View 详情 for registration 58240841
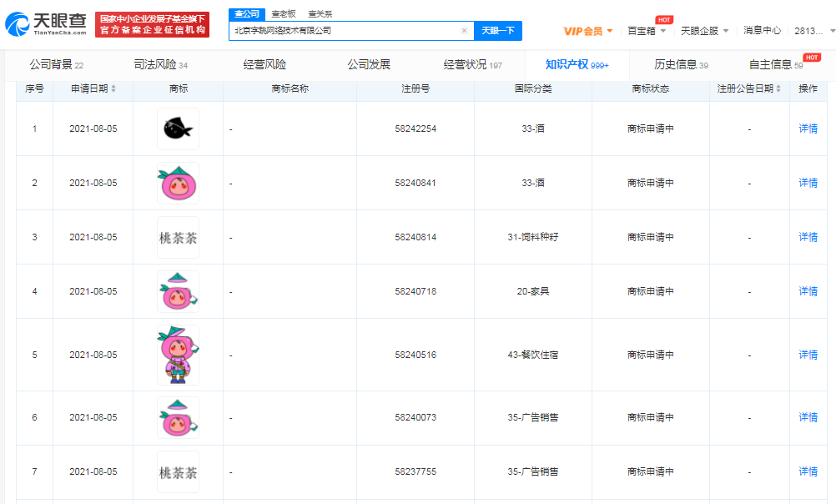The width and height of the screenshot is (836, 504). pyautogui.click(x=808, y=183)
